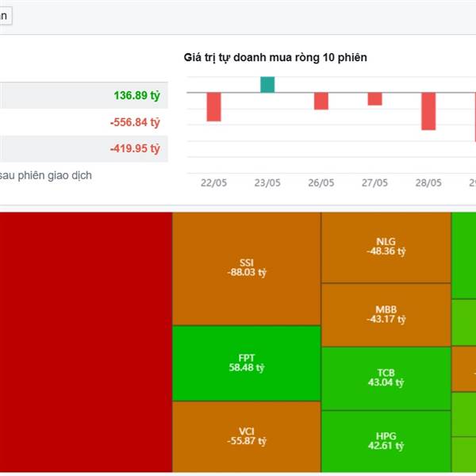Click the NLG -48.36 tỷ tile
476x476 pixels.
tap(386, 248)
